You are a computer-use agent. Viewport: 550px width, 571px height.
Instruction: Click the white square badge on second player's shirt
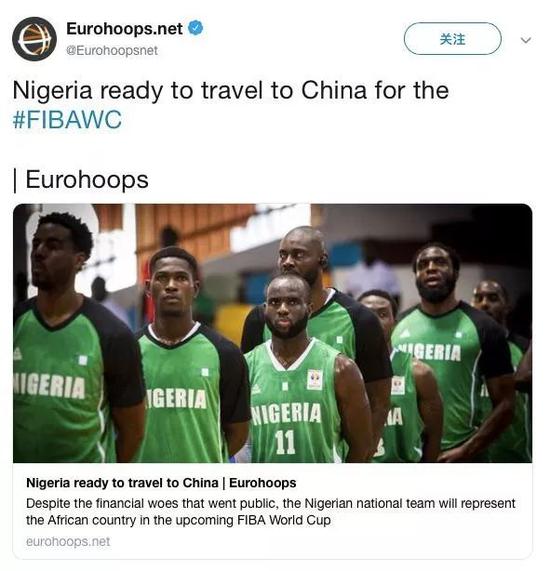tap(205, 372)
